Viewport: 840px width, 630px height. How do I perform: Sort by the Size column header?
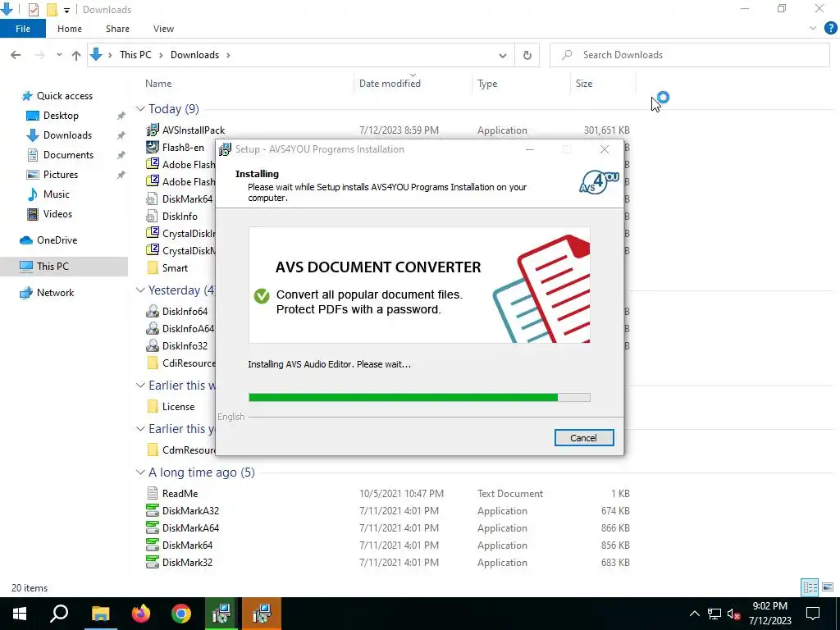coord(584,84)
